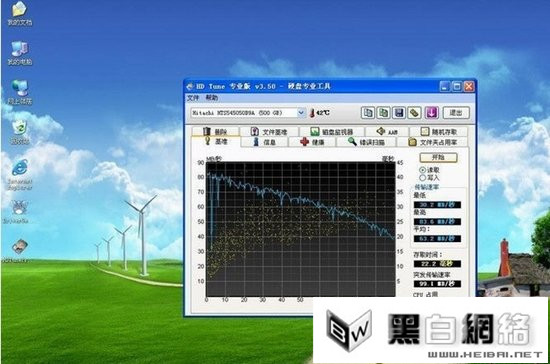This screenshot has height=364, width=550.
Task: Close the HD Tune window
Action: click(x=469, y=87)
